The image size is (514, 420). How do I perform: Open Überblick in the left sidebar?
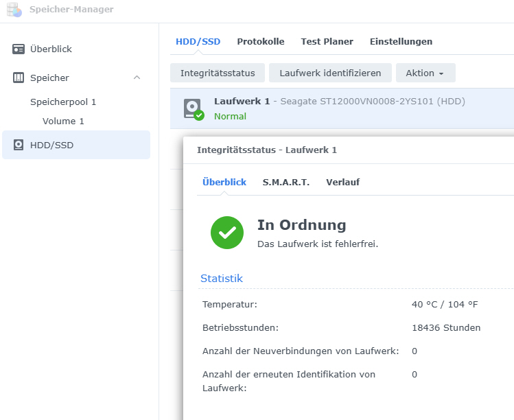point(51,49)
